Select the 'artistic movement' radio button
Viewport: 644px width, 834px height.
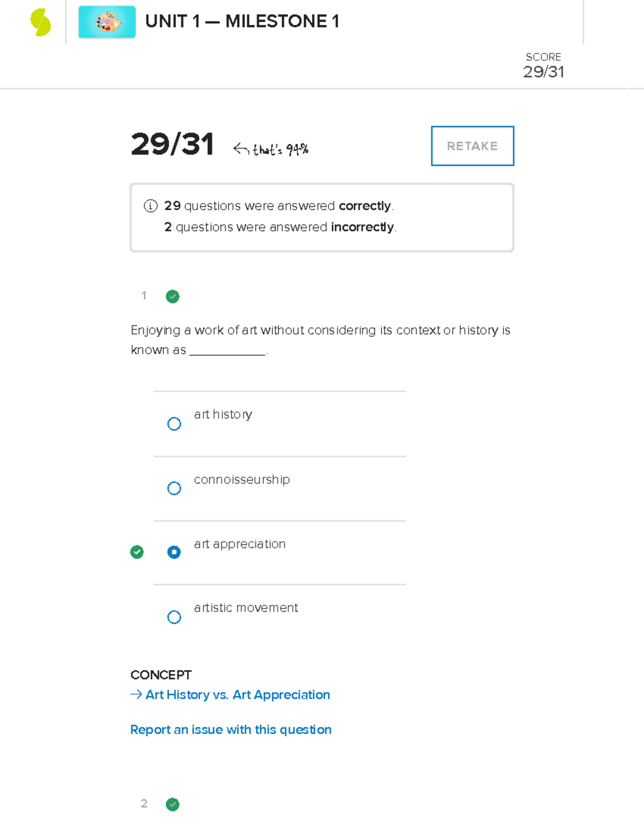point(174,617)
